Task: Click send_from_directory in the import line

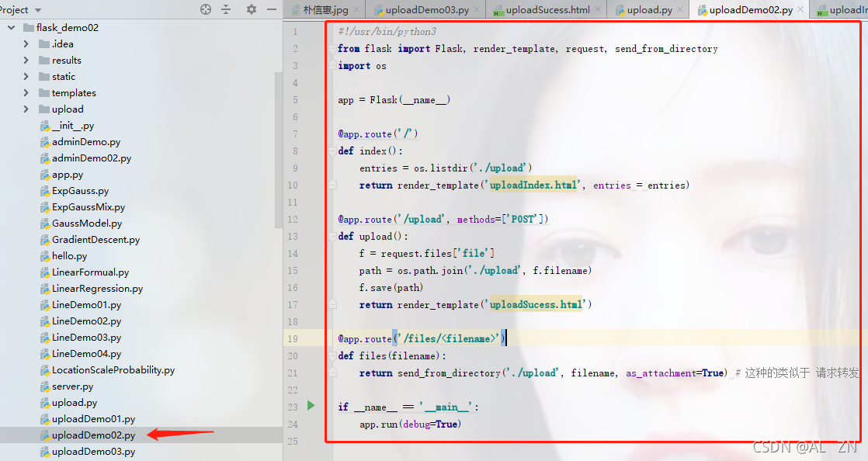Action: click(666, 49)
